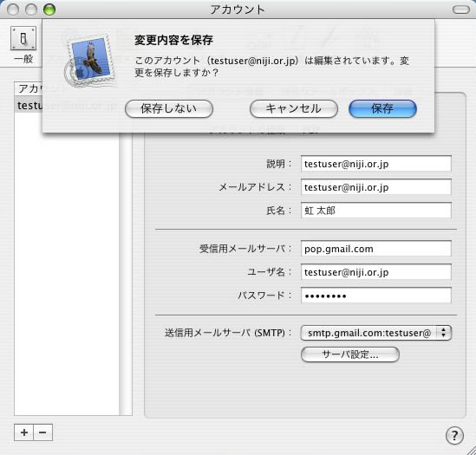Open the サーバ設定... server settings
Viewport: 476px width, 455px height.
(350, 354)
